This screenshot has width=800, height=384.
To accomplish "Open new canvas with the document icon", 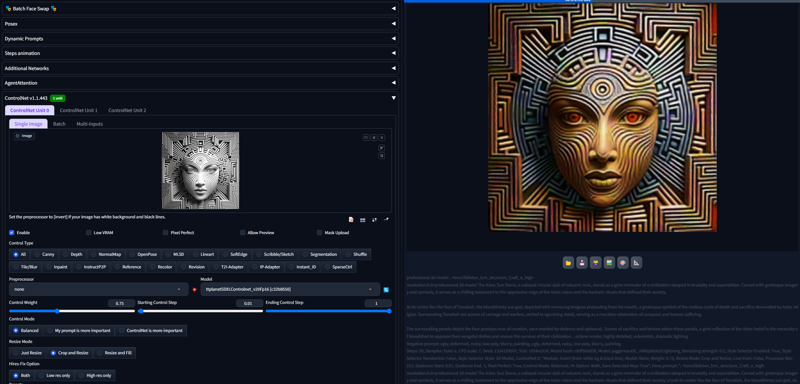I will point(351,220).
